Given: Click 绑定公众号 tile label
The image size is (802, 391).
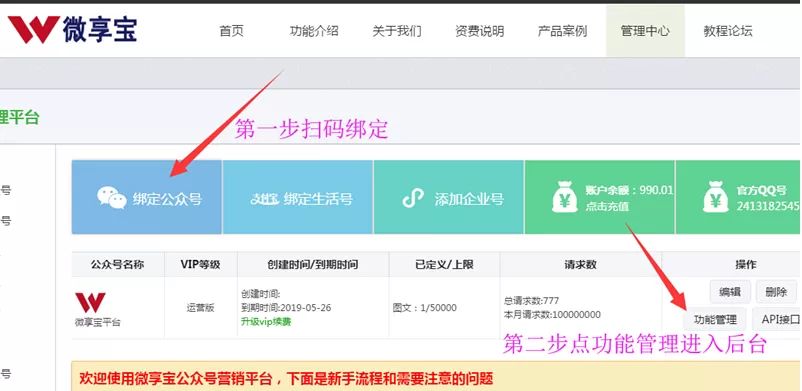Looking at the screenshot, I should pyautogui.click(x=167, y=199).
